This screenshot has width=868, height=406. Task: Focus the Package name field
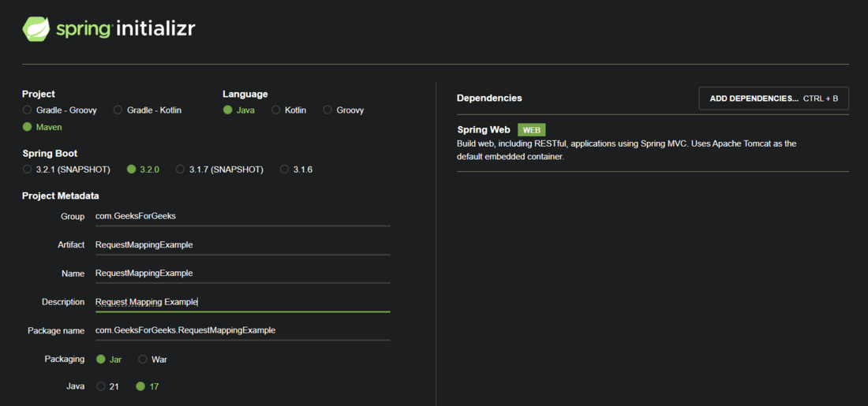click(x=243, y=330)
